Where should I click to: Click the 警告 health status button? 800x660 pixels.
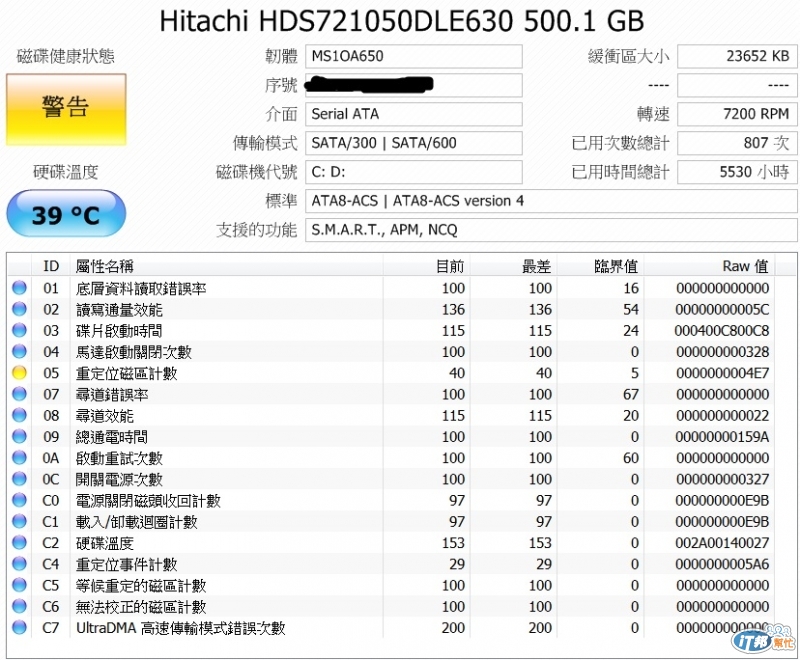pyautogui.click(x=66, y=109)
